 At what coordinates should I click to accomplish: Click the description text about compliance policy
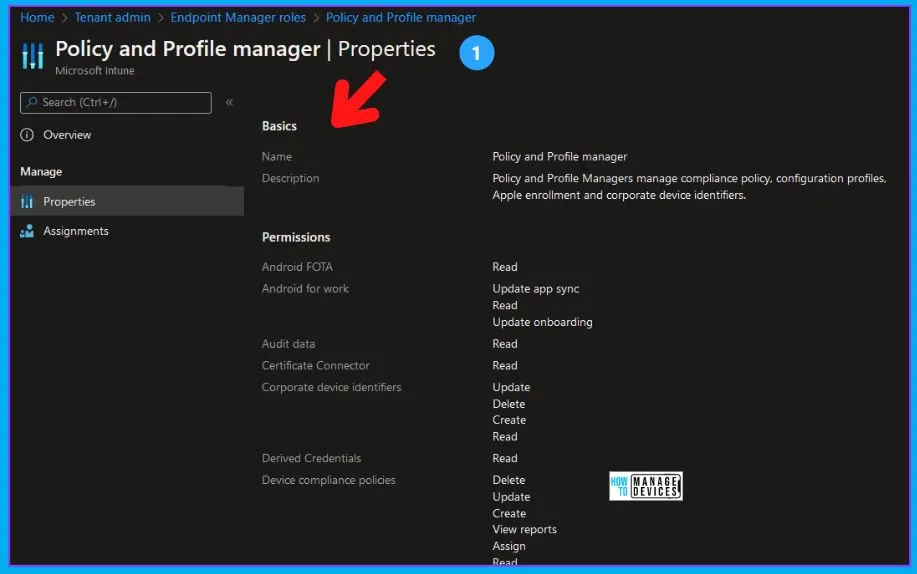[x=689, y=187]
